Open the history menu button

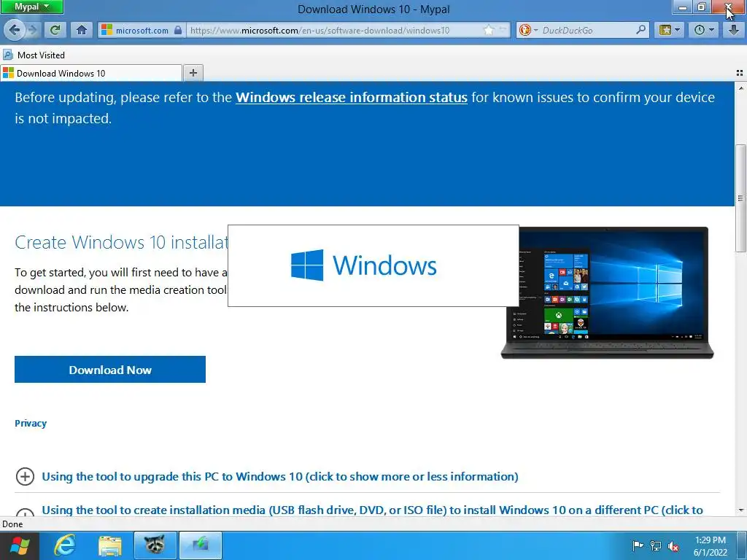coord(704,30)
